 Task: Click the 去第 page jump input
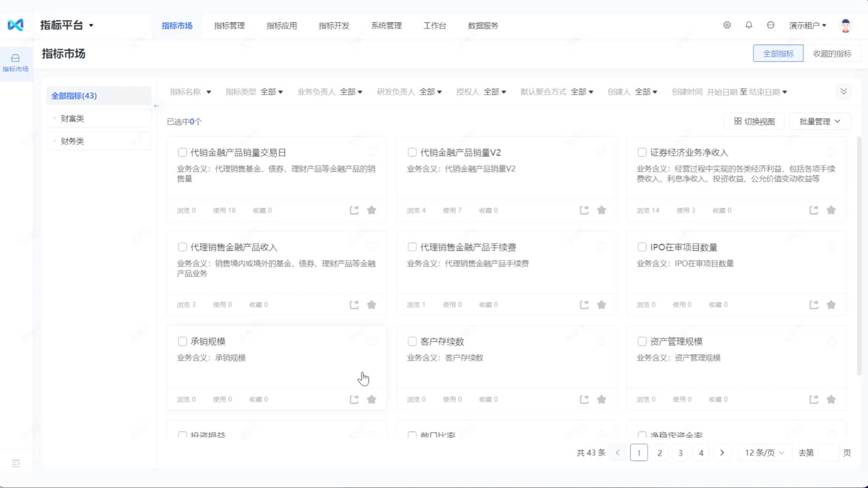(828, 453)
